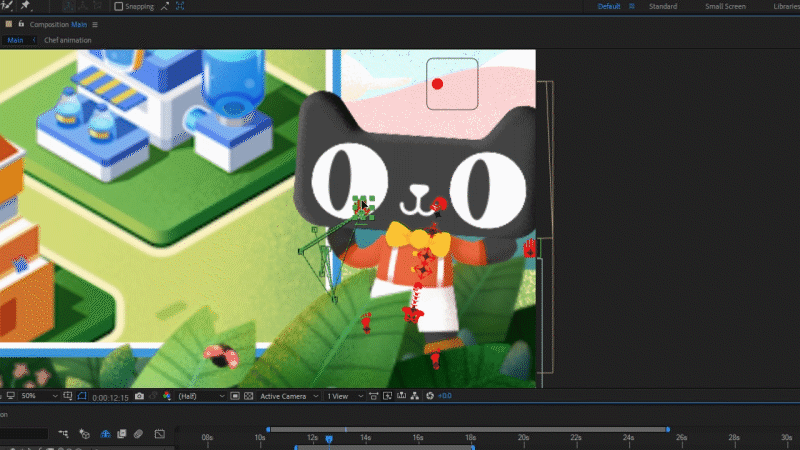Open the Active Camera dropdown
Screen dimensions: 800x450
pos(289,396)
